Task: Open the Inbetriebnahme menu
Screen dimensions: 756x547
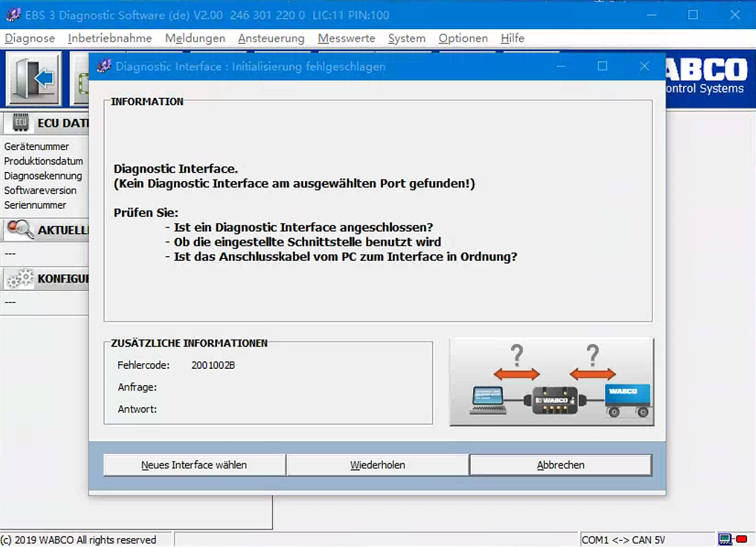Action: pyautogui.click(x=110, y=38)
